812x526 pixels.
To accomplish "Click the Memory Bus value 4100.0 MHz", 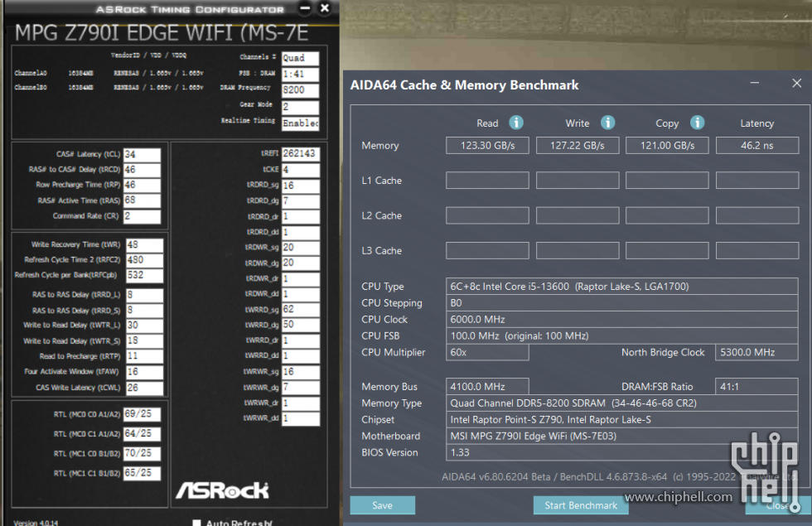I will (x=487, y=386).
